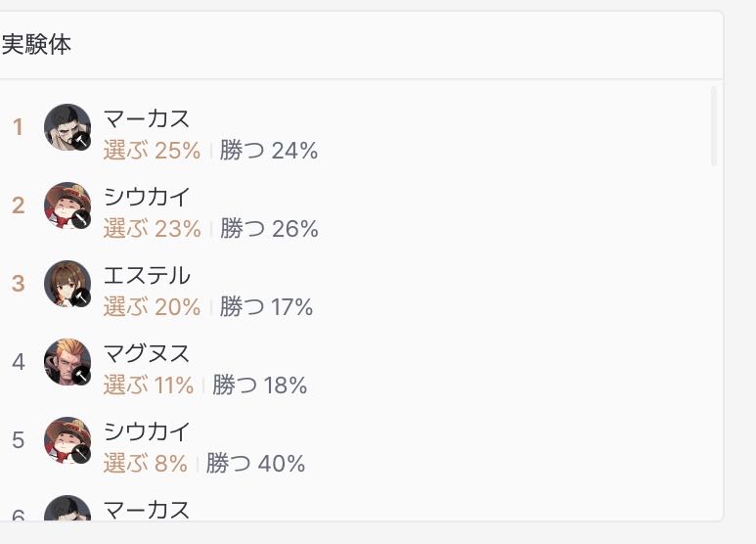Click rank number 3 in list

tap(19, 284)
